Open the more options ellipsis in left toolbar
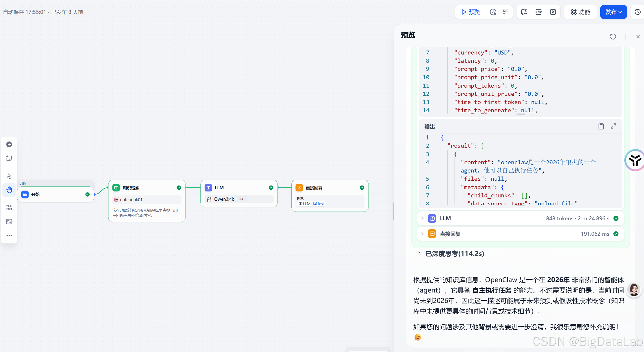Viewport: 644px width, 352px height. click(x=9, y=235)
